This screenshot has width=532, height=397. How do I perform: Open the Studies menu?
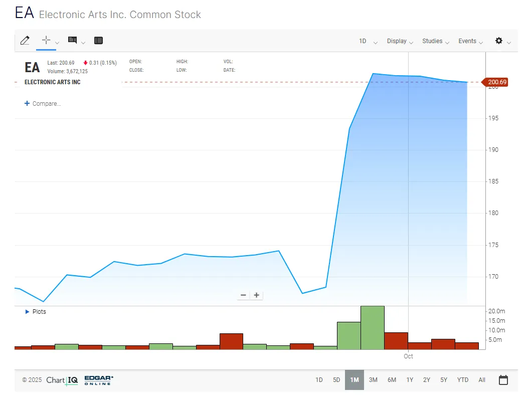(x=436, y=41)
